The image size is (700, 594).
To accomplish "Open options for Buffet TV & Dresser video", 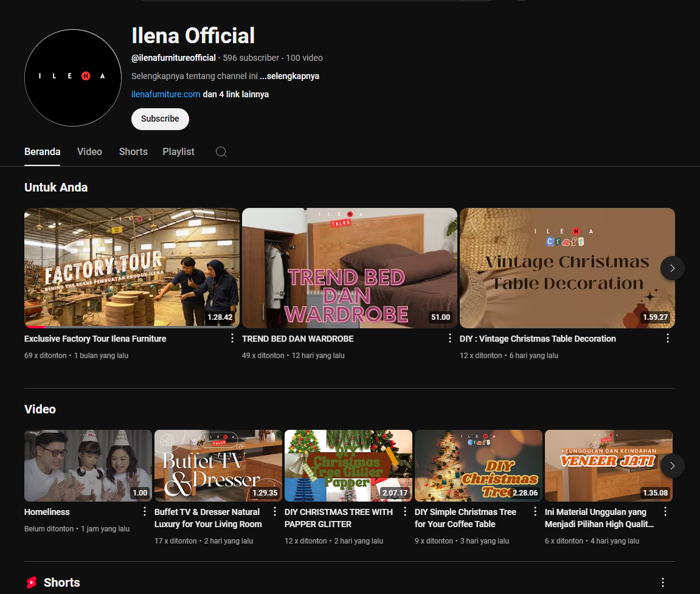I will [x=275, y=512].
